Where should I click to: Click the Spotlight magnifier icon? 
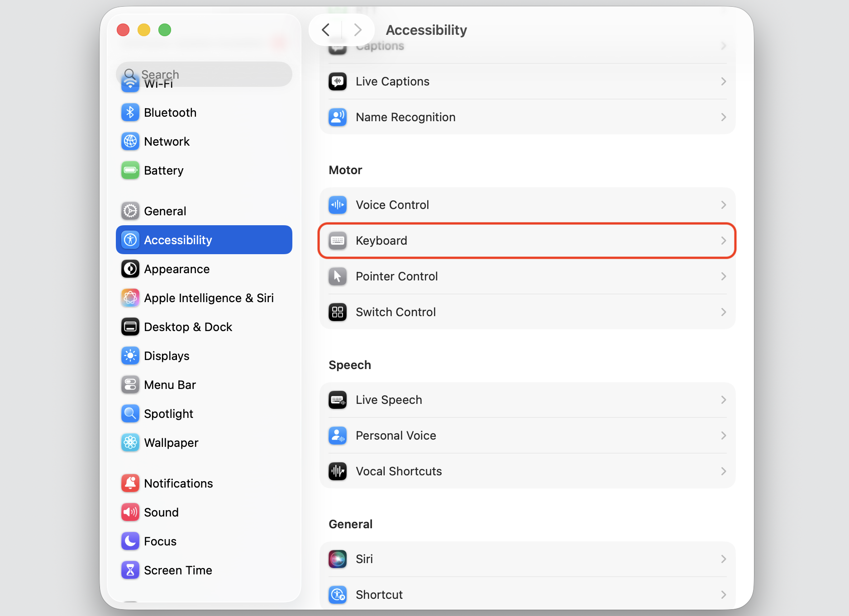(x=130, y=414)
